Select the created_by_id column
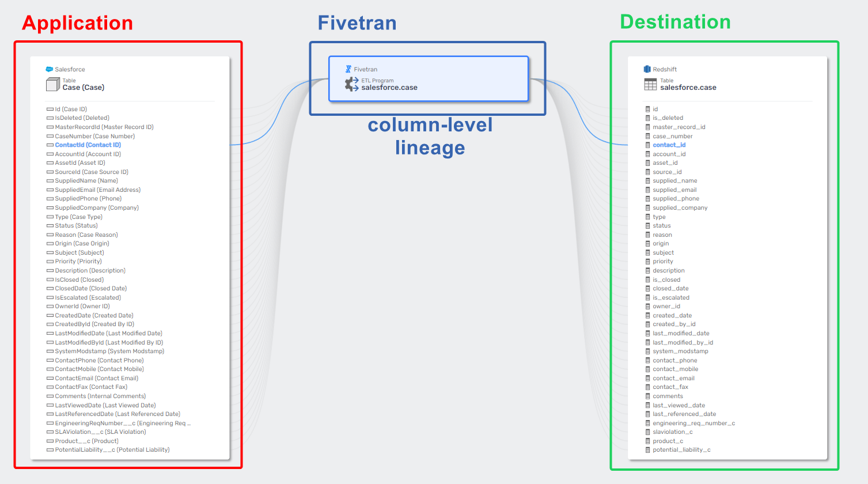 click(x=674, y=324)
